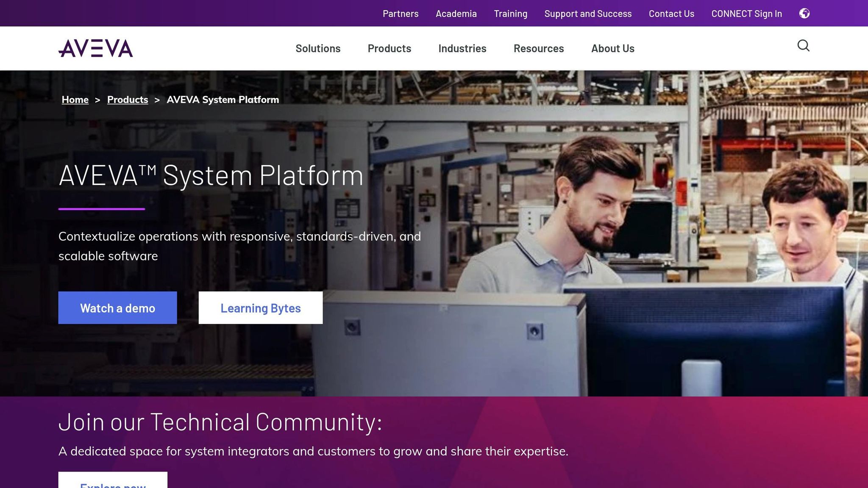
Task: Open the Solutions menu
Action: coord(318,48)
